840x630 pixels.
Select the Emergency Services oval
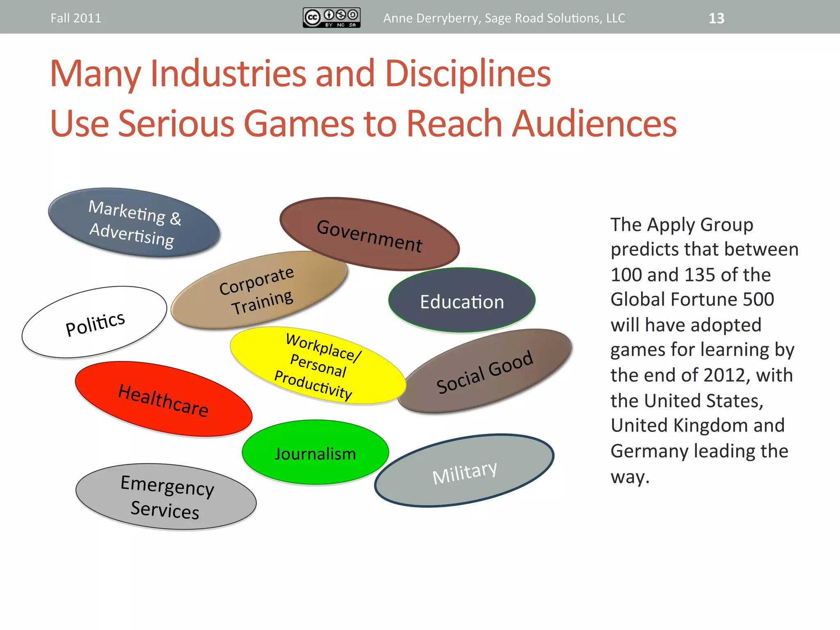pyautogui.click(x=166, y=497)
